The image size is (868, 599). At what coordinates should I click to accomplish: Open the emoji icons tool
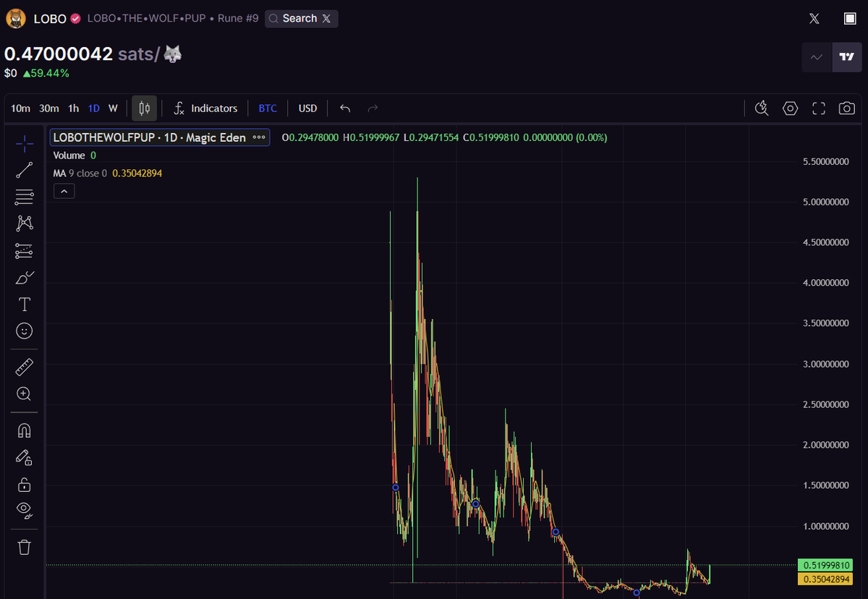25,331
